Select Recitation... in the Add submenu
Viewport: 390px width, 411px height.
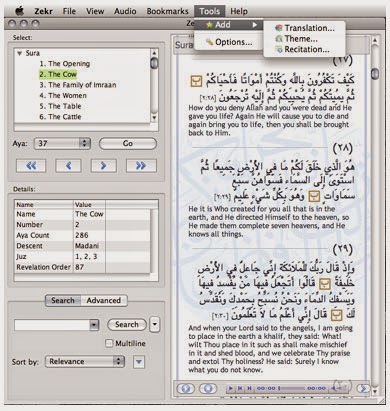[305, 49]
